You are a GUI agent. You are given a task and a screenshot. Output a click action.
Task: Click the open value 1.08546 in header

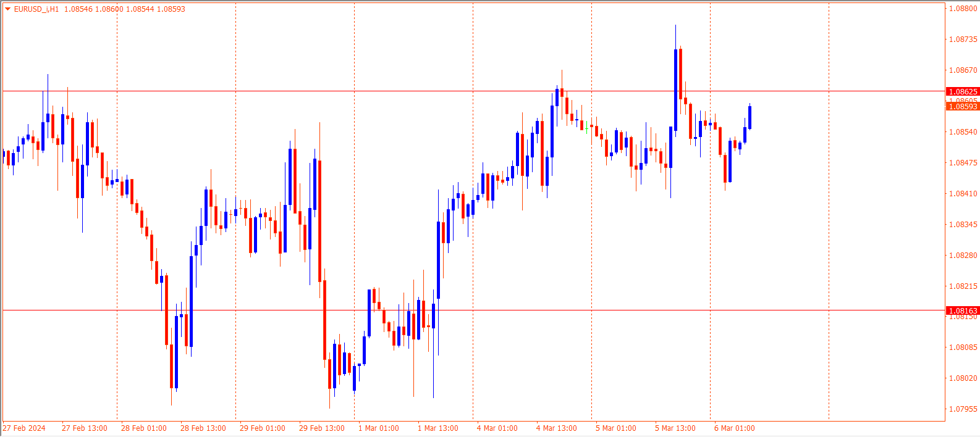pos(78,9)
